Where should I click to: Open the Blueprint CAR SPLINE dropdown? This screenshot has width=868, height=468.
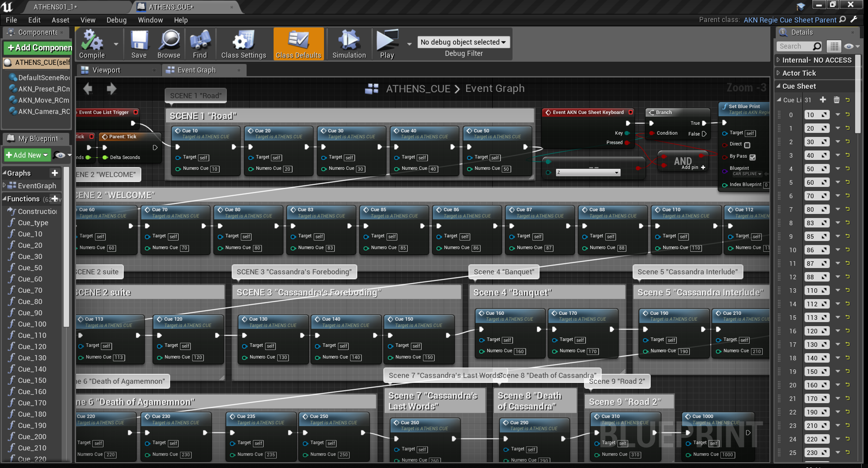tap(747, 174)
